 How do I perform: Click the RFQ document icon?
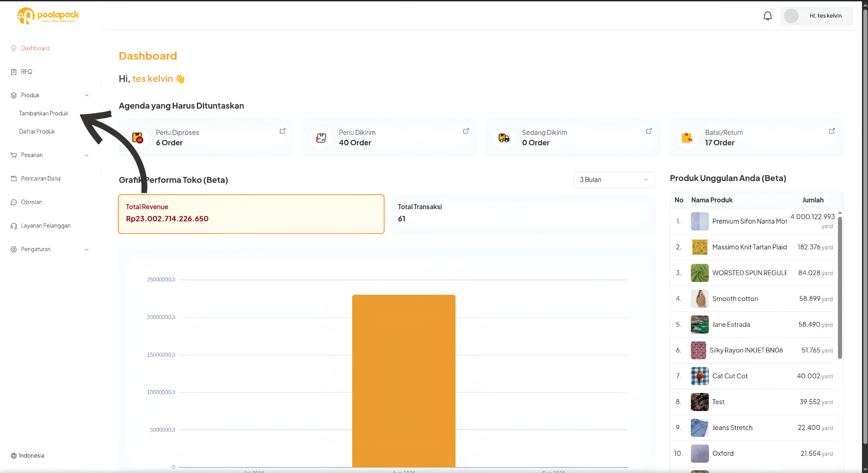coord(14,72)
